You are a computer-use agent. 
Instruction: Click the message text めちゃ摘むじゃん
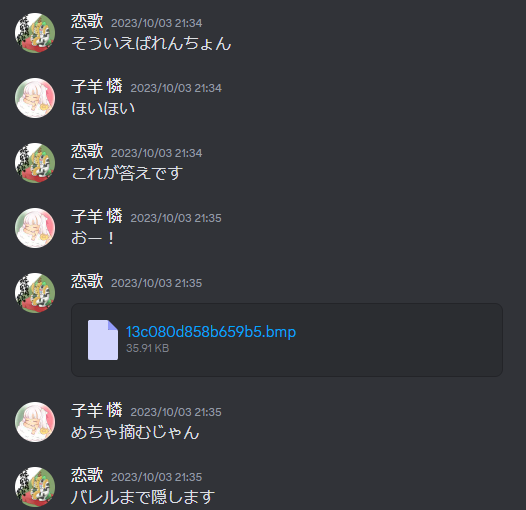135,432
